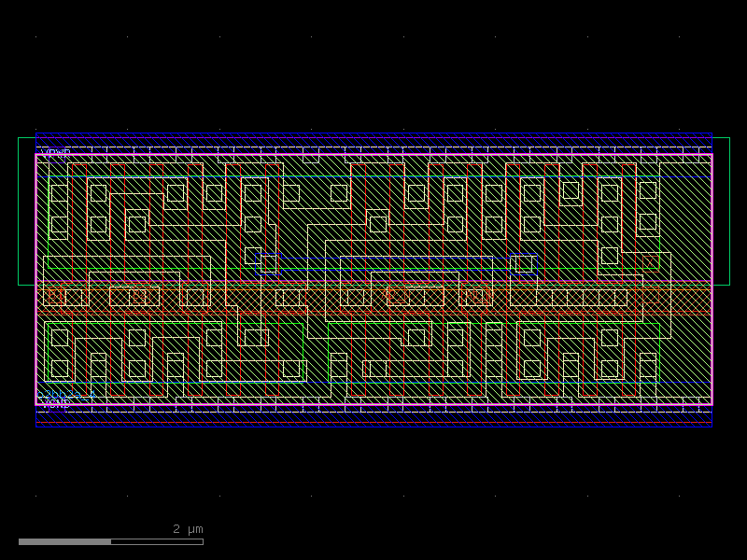The image size is (747, 560).
Task: Select the red dashed rail at the bottom
Action: [x=373, y=423]
